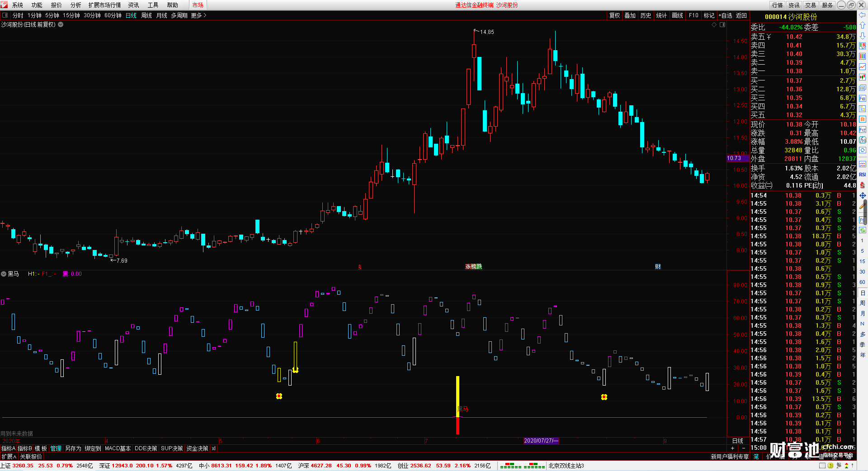Switch to the 周线 period tab

(x=146, y=15)
